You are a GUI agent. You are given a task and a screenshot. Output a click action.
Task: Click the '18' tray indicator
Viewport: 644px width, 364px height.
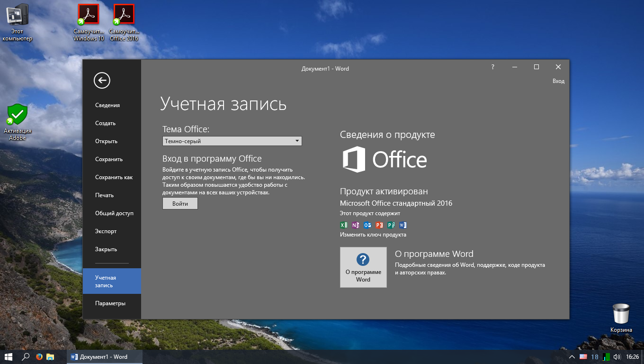click(x=595, y=357)
